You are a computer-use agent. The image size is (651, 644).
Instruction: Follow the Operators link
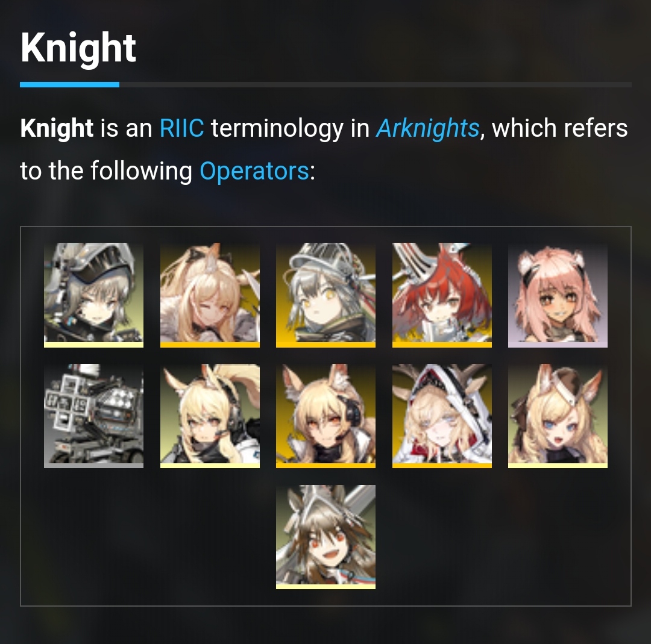point(254,171)
